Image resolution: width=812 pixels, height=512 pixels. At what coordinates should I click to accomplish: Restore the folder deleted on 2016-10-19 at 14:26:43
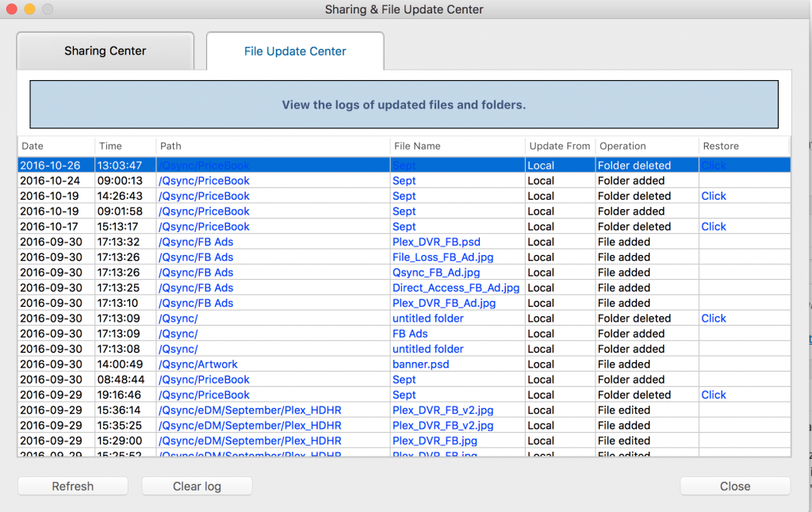(713, 196)
